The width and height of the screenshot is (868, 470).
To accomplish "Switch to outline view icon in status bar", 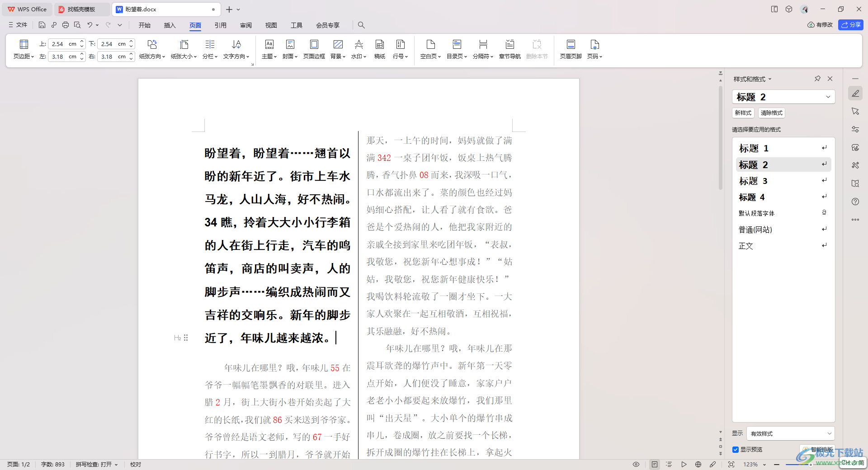I will click(x=669, y=464).
